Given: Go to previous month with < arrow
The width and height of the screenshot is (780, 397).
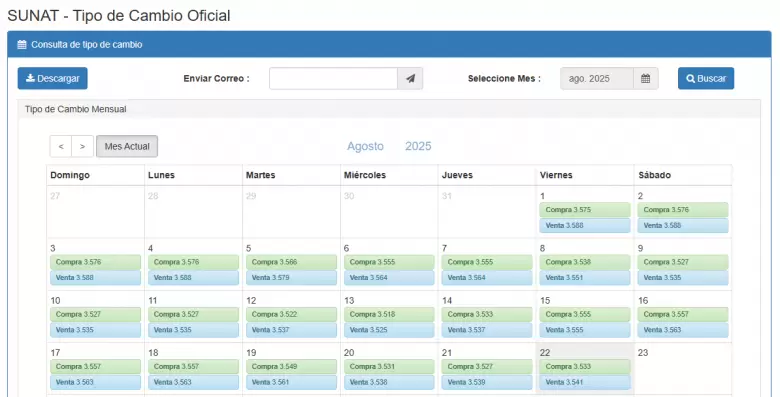Looking at the screenshot, I should (x=61, y=146).
